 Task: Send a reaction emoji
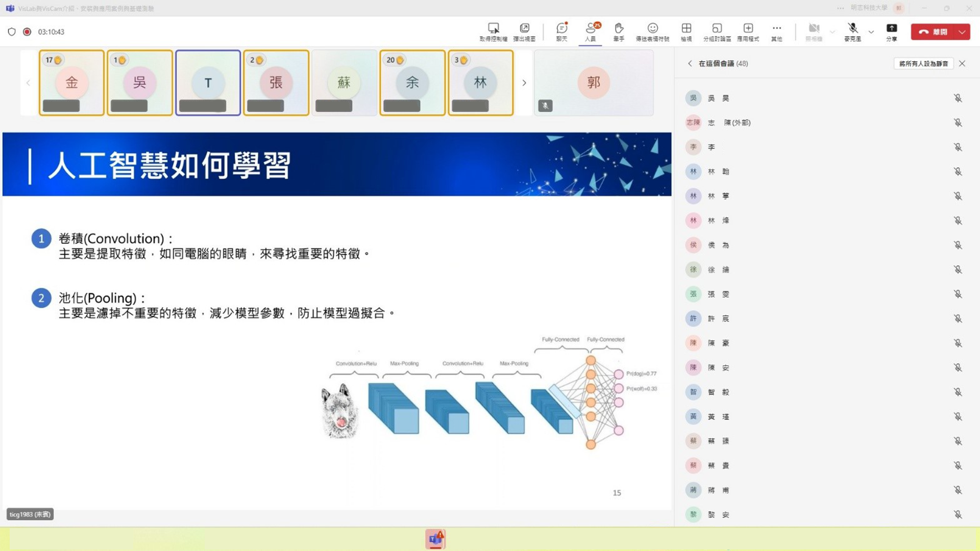652,32
